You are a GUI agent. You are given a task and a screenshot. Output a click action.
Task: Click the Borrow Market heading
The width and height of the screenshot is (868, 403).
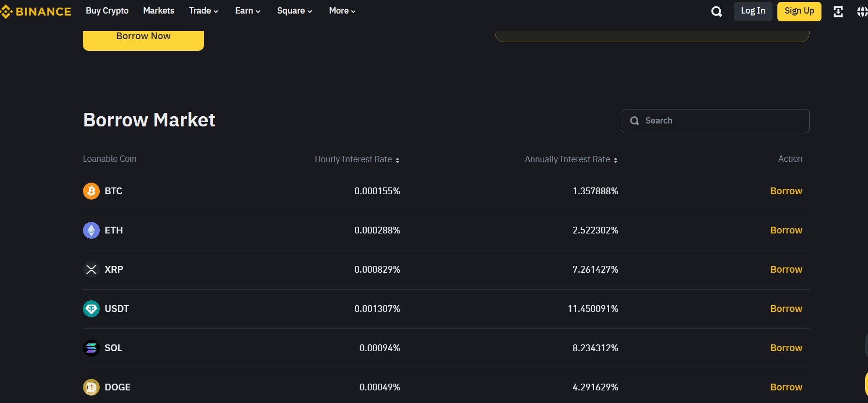(x=149, y=120)
